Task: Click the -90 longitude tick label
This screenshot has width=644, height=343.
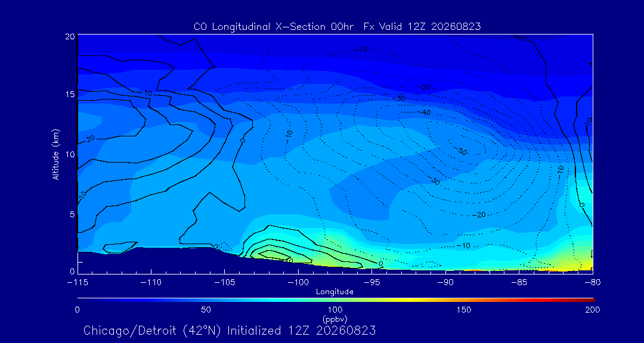Action: tap(445, 283)
